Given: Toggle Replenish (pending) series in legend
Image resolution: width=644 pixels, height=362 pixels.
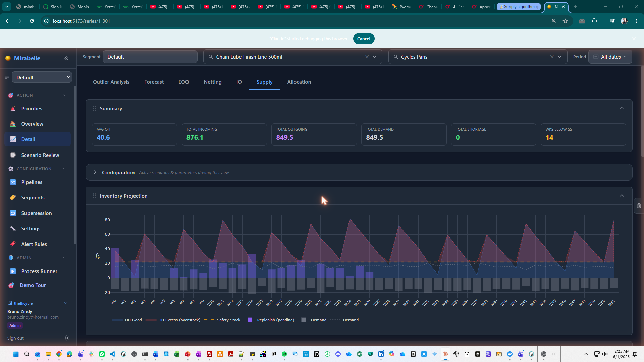Looking at the screenshot, I should point(271,320).
